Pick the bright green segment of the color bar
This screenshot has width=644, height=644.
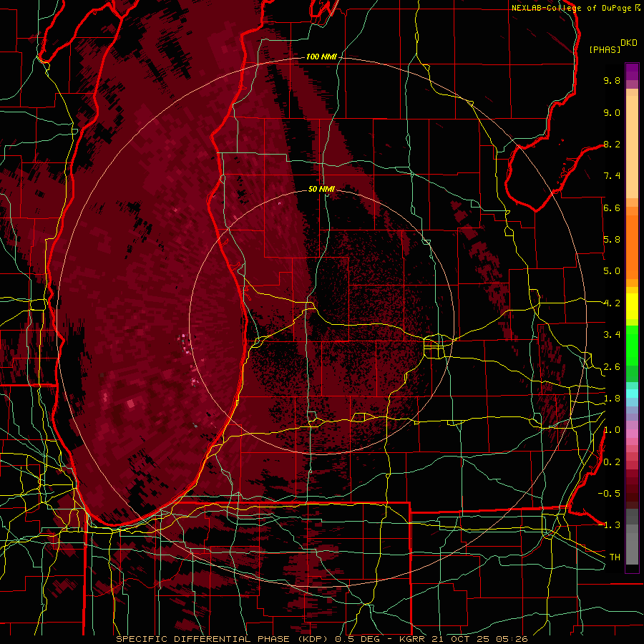click(x=632, y=345)
